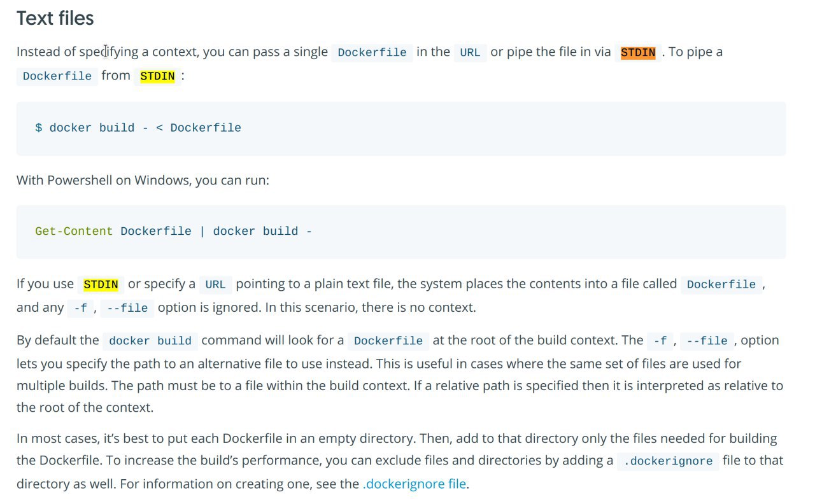The width and height of the screenshot is (815, 504).
Task: Click Dockerfile code before "from STDIN"
Action: point(57,76)
